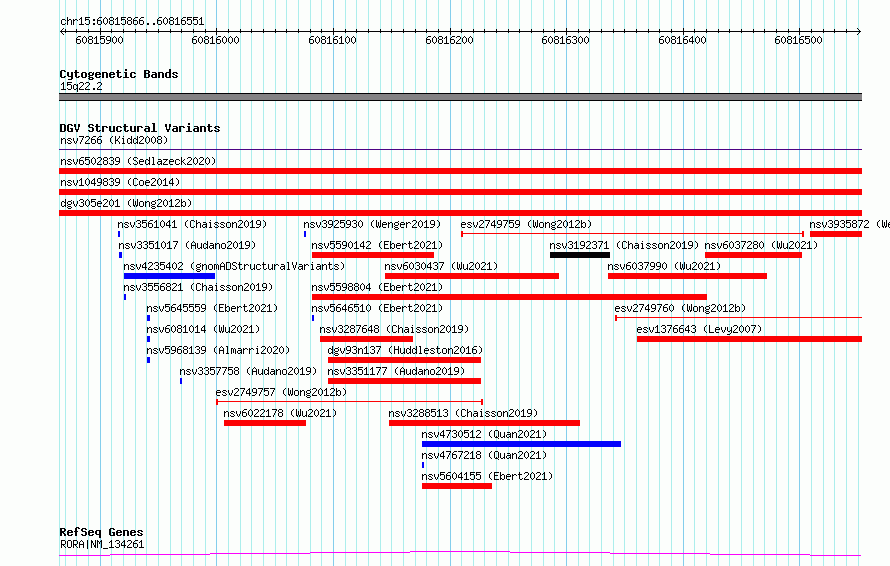Click the red bar under nsv6022178
Screen dimensions: 890x566
pos(265,423)
